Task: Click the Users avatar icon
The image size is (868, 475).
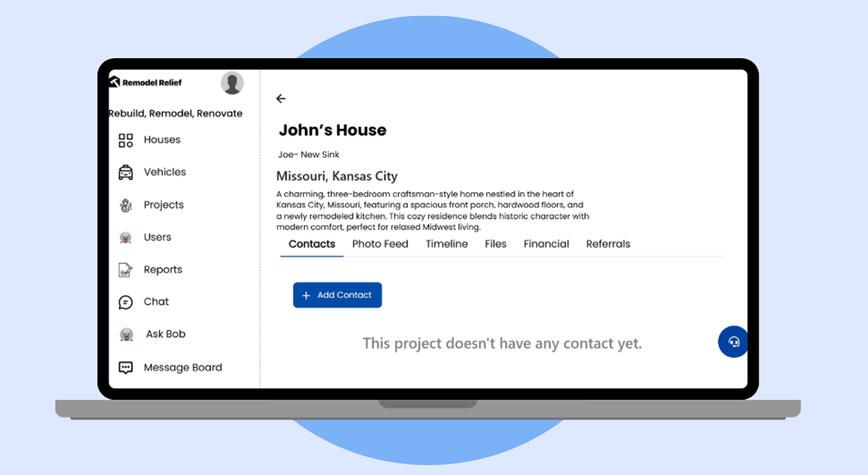Action: [x=125, y=237]
